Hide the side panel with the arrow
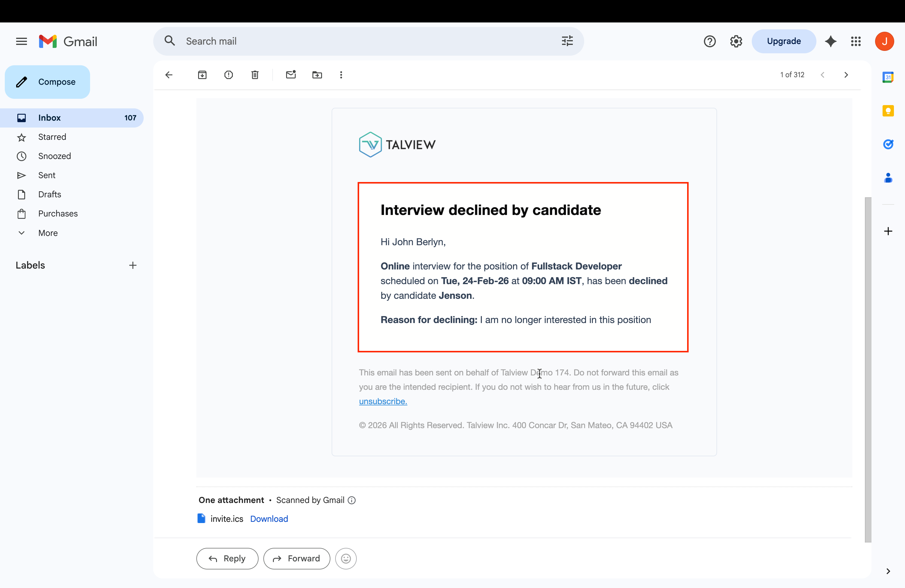This screenshot has height=588, width=905. tap(888, 571)
